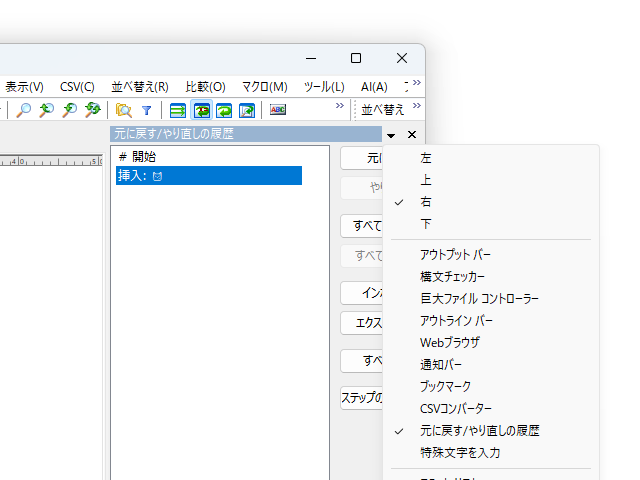Open the マクロ(M) menu
Screen dimensions: 640x480
265,87
